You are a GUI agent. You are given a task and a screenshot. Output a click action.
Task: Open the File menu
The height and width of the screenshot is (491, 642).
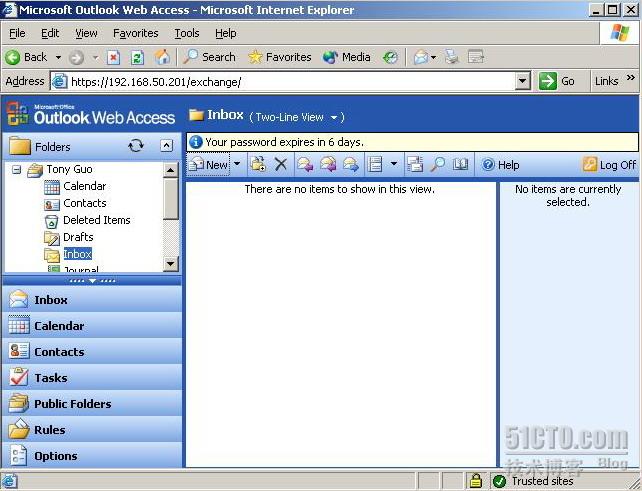coord(17,33)
